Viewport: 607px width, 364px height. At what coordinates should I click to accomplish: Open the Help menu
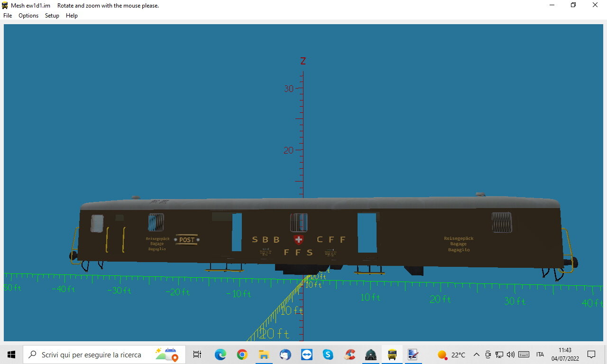[72, 16]
